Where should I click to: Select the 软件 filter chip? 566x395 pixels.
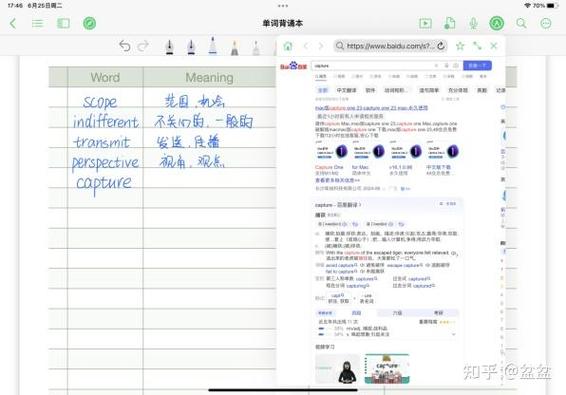point(370,90)
